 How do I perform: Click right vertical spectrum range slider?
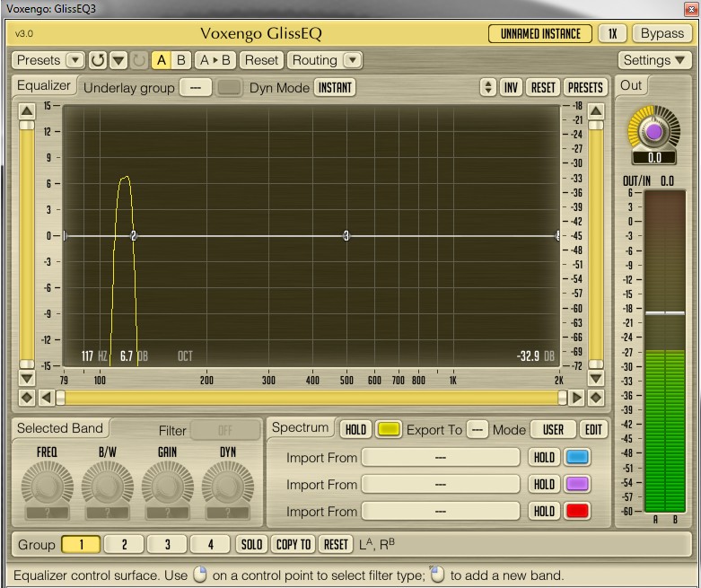[x=596, y=244]
